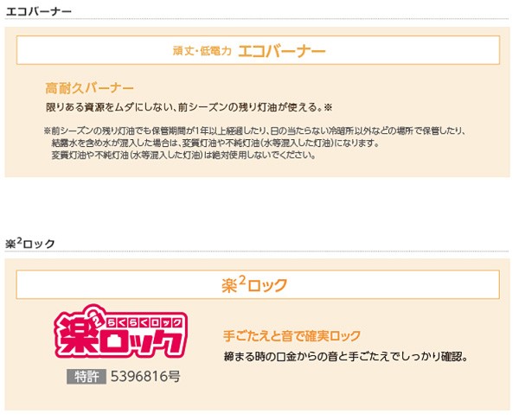
Task: Click the warning line 絶対使用しないでください
Action: click(x=183, y=155)
